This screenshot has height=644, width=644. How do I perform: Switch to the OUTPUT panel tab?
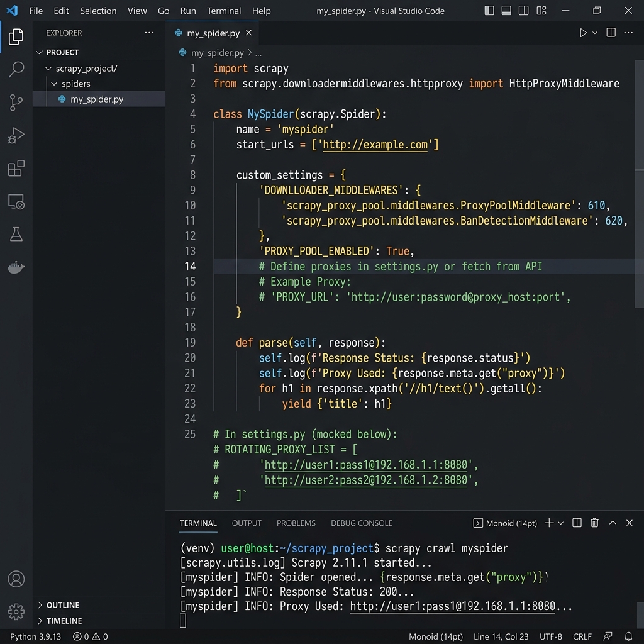click(x=247, y=523)
